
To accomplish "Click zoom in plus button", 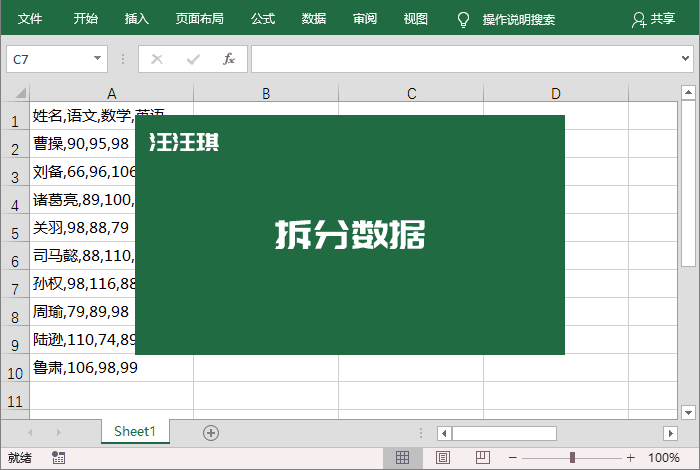I will coord(630,458).
